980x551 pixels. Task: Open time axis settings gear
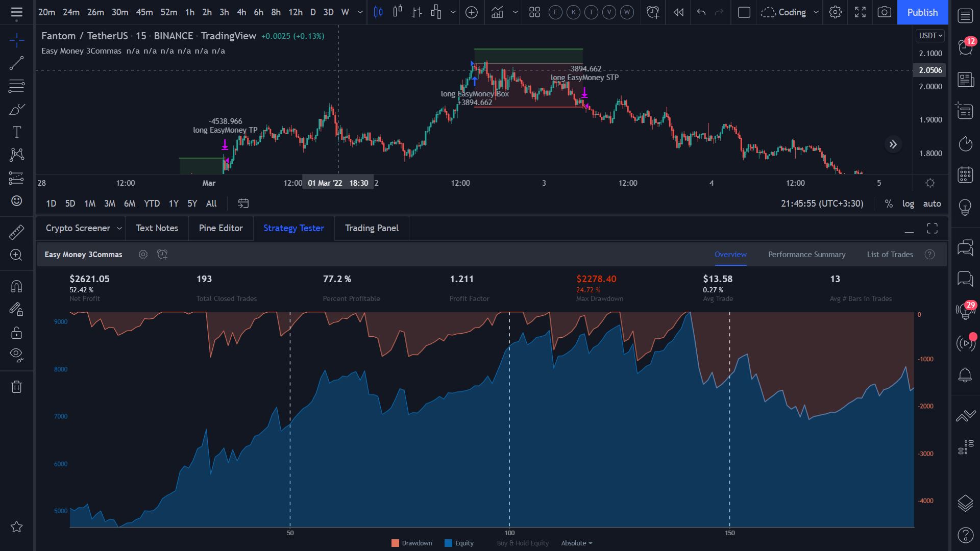tap(930, 183)
